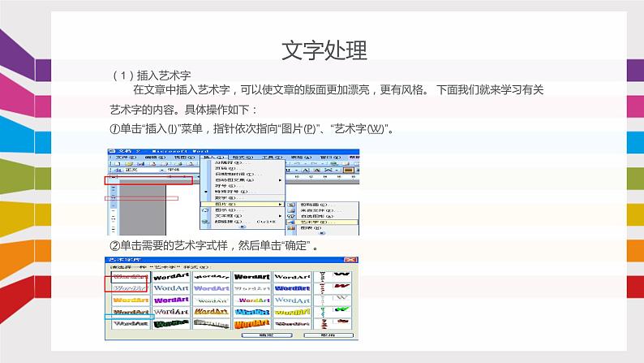Pick the yellow wavy WordArt style
This screenshot has width=644, height=363.
click(293, 312)
